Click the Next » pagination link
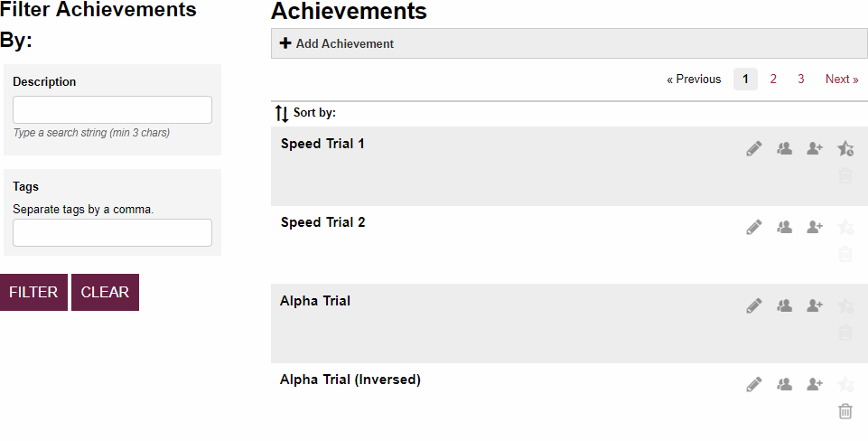Screen dimensions: 868x441 coord(842,80)
